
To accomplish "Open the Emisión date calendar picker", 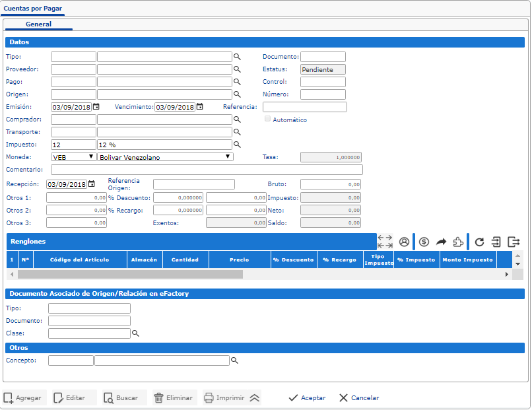I will click(96, 107).
